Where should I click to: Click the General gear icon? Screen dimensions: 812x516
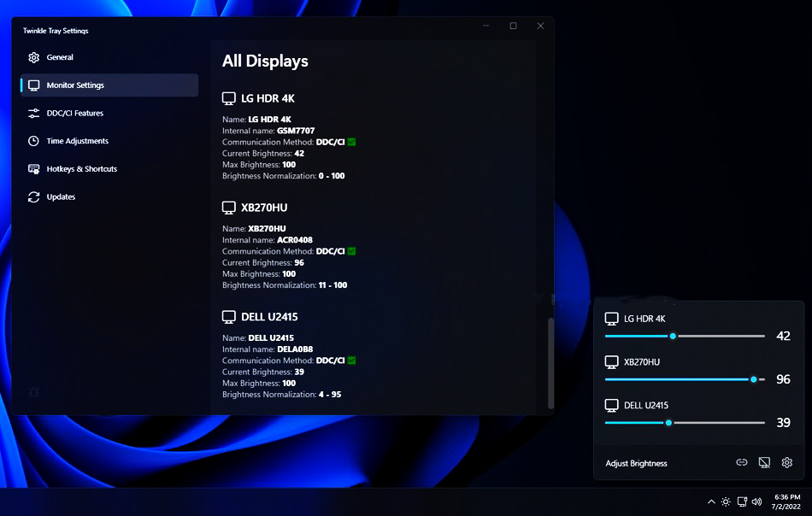click(33, 57)
